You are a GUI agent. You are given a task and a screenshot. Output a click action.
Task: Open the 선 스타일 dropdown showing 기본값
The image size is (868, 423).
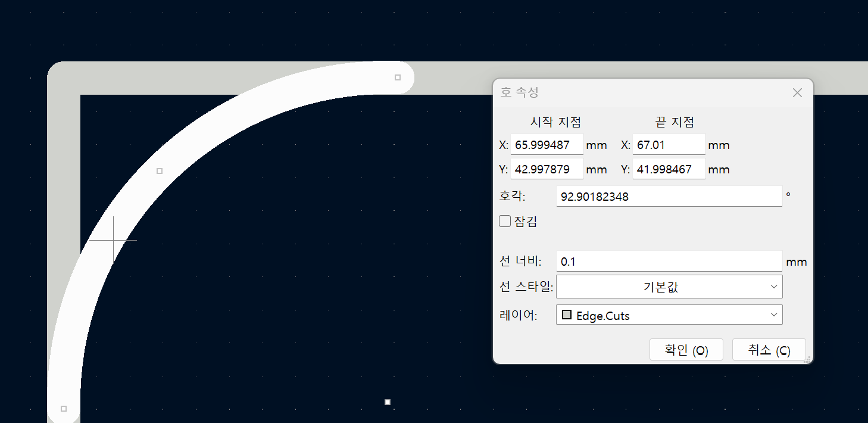coord(669,287)
